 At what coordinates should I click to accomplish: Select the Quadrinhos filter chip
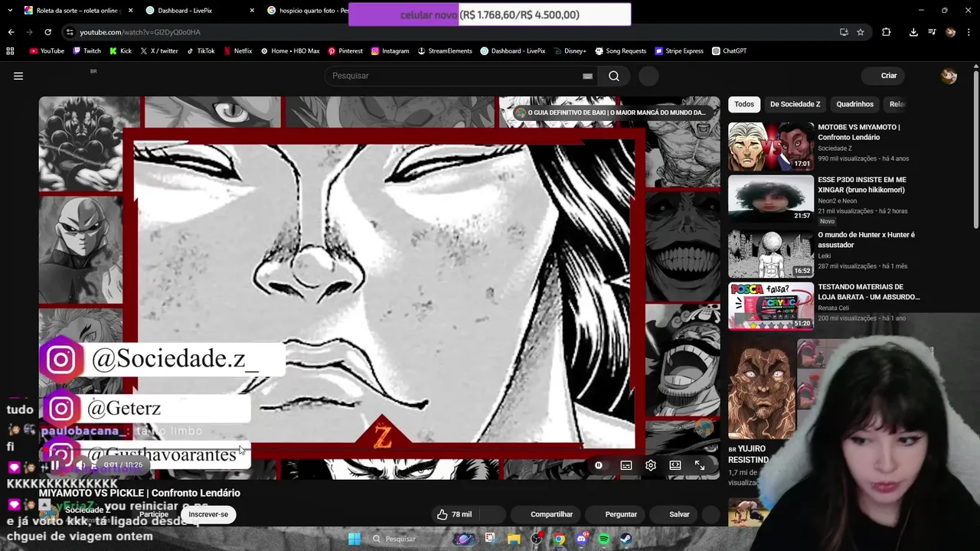(x=854, y=104)
